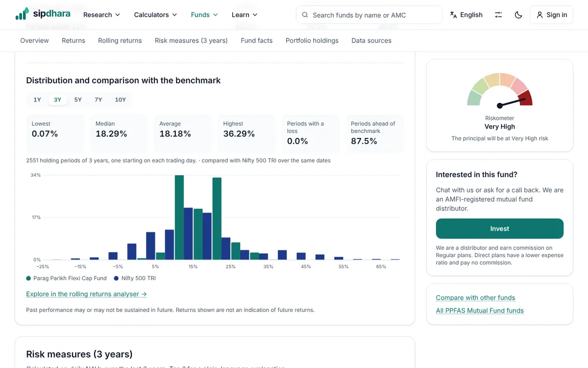
Task: Open Explore in the rolling returns analyser link
Action: pos(86,294)
